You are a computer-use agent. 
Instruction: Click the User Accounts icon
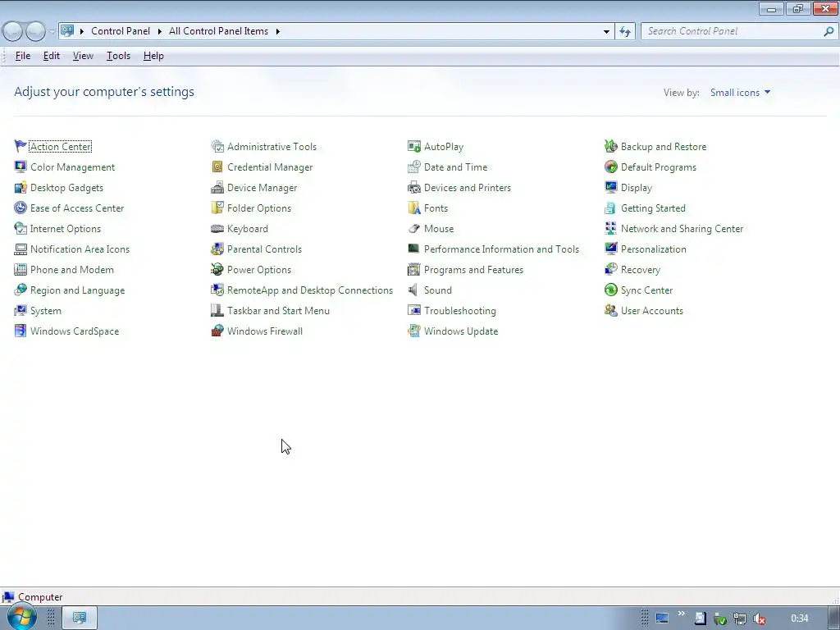click(610, 311)
